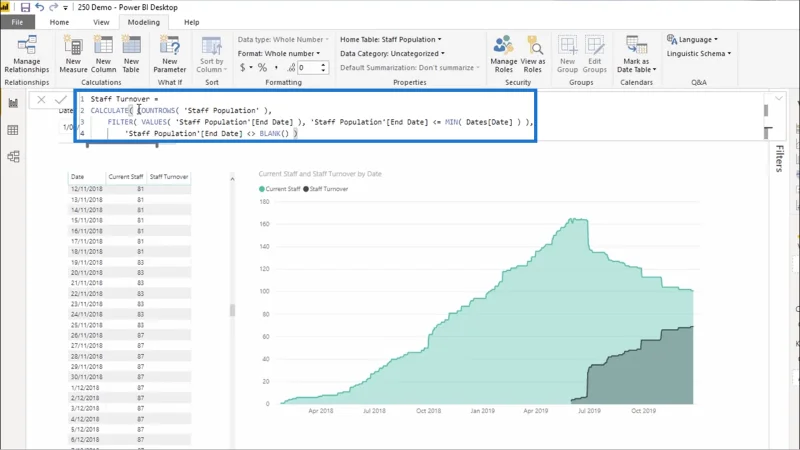Switch to Home ribbon tab

click(59, 22)
